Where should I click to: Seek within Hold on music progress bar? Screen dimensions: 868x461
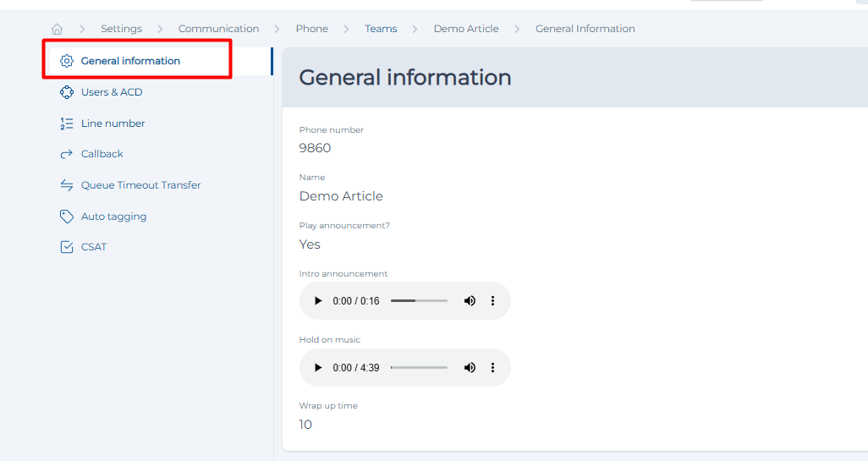click(x=419, y=368)
